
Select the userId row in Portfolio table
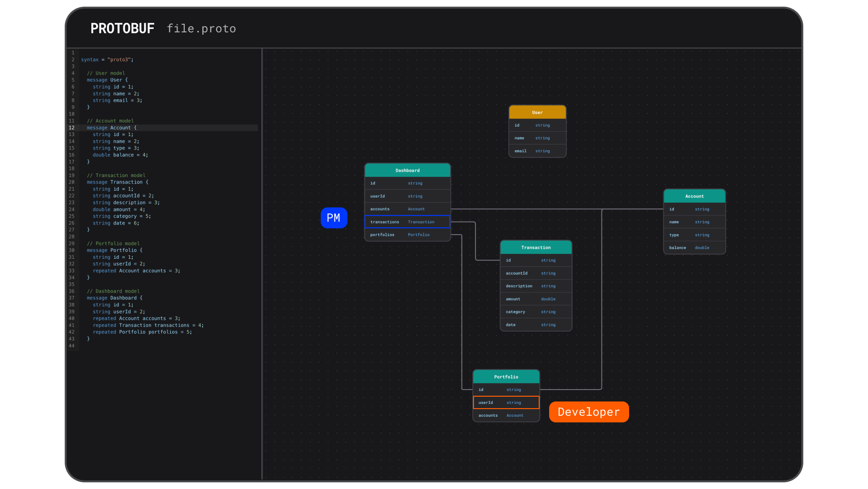point(506,402)
